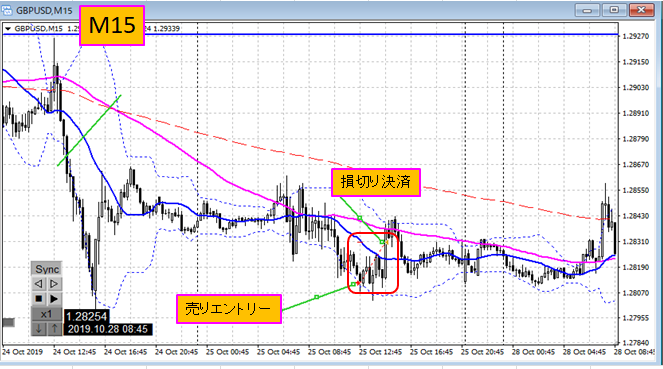
Task: Maximize the GBPUSD,M15 chart window
Action: point(614,10)
